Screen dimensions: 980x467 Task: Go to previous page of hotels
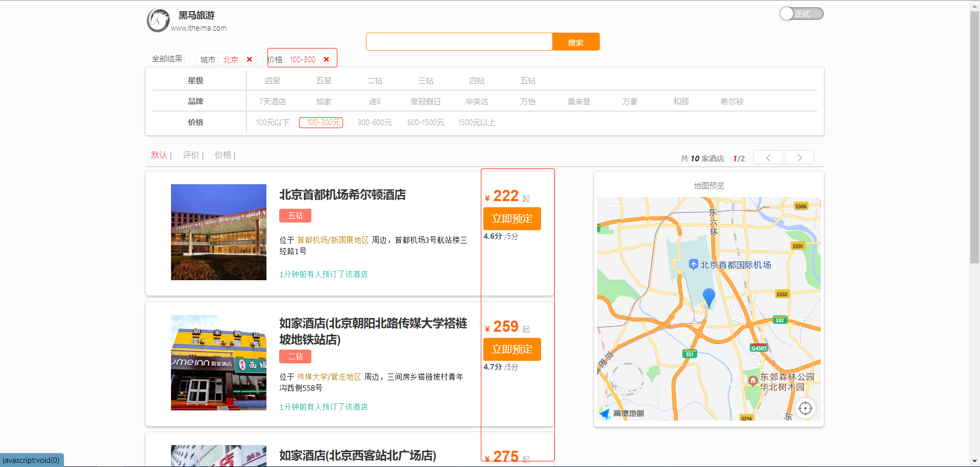pyautogui.click(x=768, y=158)
